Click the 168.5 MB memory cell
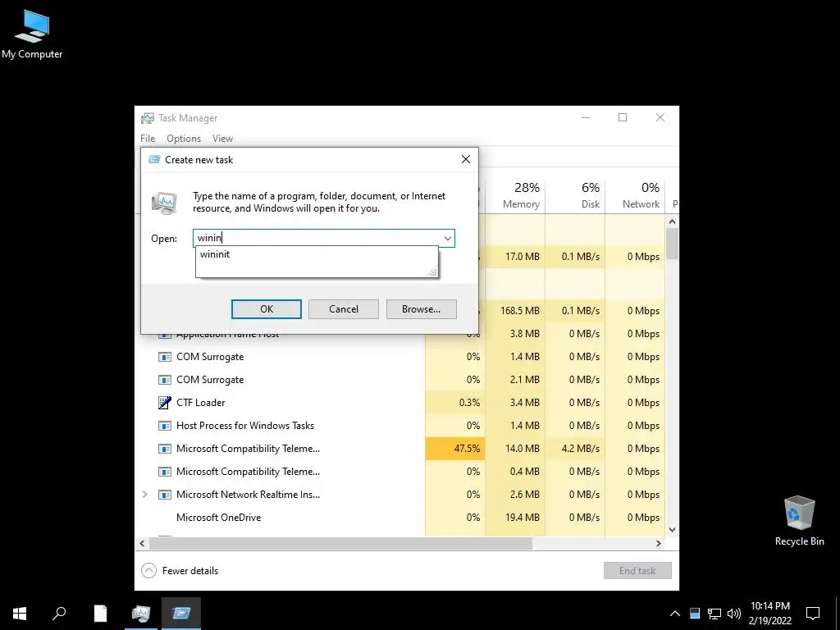840x630 pixels. tap(515, 311)
